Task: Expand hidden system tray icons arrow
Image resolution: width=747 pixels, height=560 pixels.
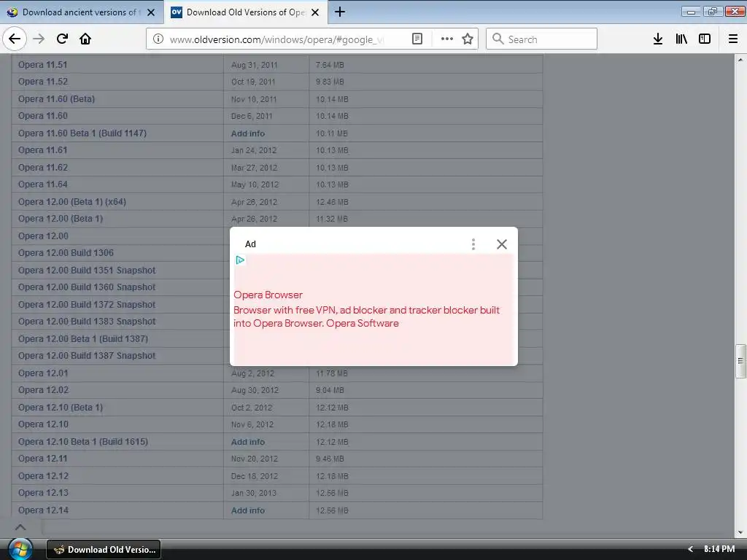Action: pyautogui.click(x=690, y=550)
